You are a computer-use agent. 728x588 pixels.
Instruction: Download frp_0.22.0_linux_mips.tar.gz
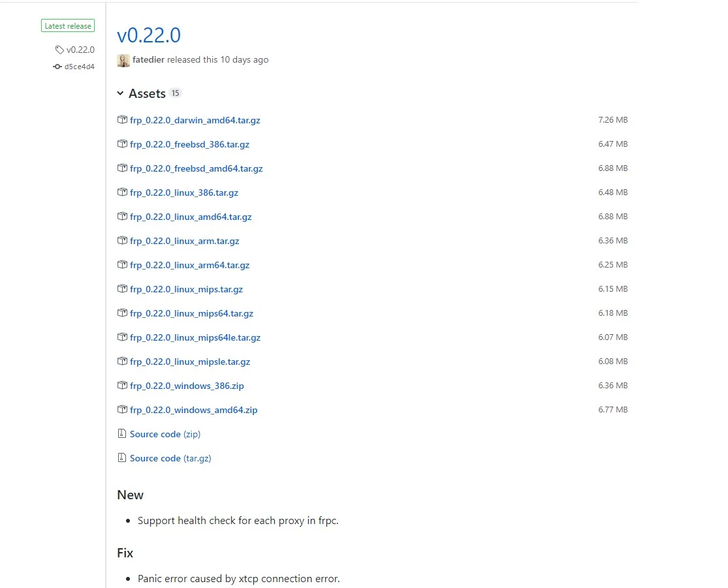pyautogui.click(x=186, y=289)
